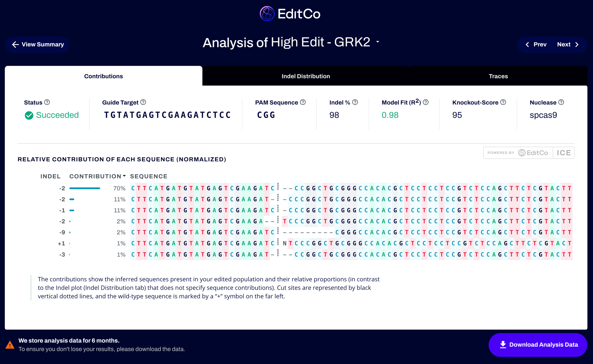Select the -9 indel label

point(62,232)
